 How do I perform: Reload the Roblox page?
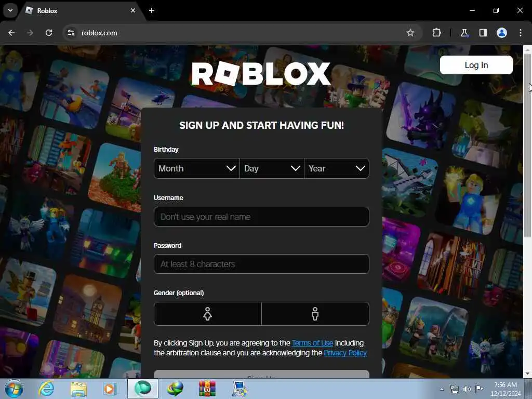(x=49, y=33)
